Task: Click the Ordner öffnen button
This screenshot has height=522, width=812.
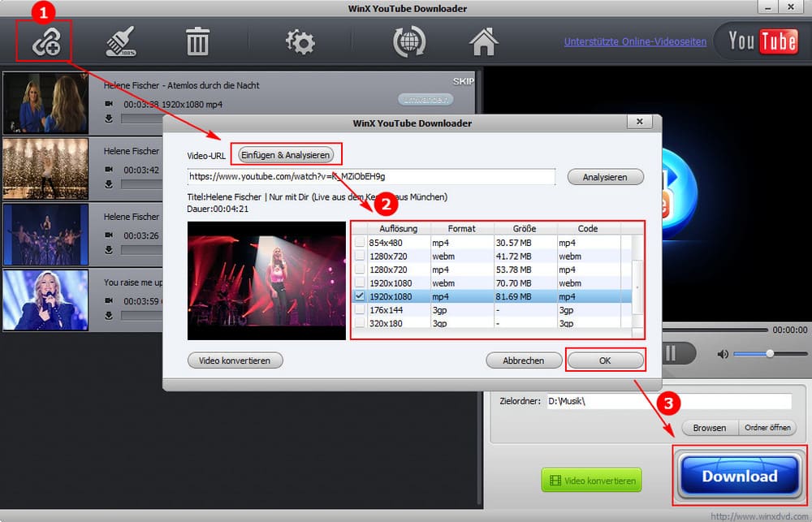Action: (x=767, y=428)
